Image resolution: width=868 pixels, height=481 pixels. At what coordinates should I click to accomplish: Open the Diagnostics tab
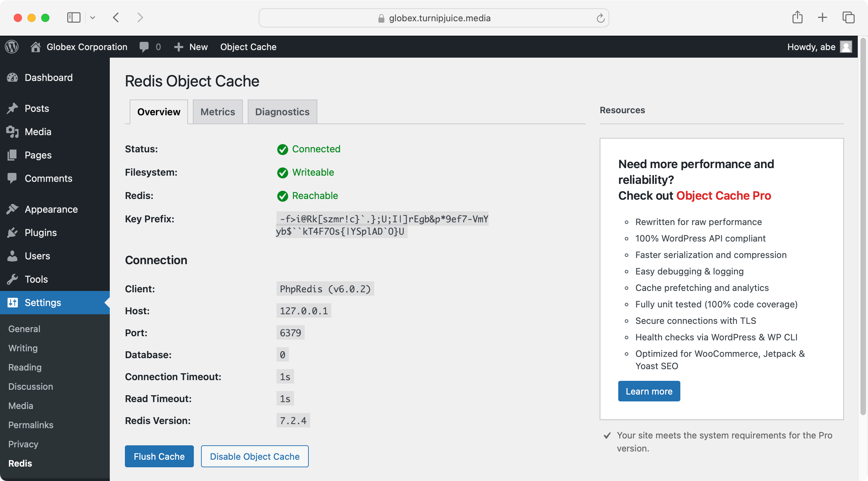click(x=282, y=112)
